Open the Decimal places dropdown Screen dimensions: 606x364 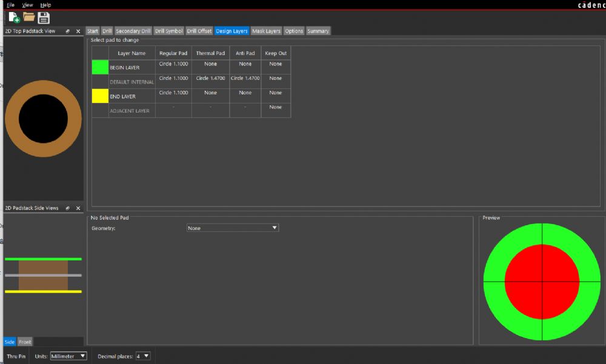coord(143,356)
